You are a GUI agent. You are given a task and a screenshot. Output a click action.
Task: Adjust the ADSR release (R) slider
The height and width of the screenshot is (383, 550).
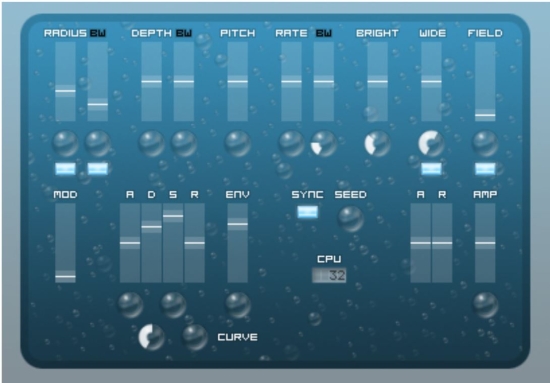tap(195, 243)
